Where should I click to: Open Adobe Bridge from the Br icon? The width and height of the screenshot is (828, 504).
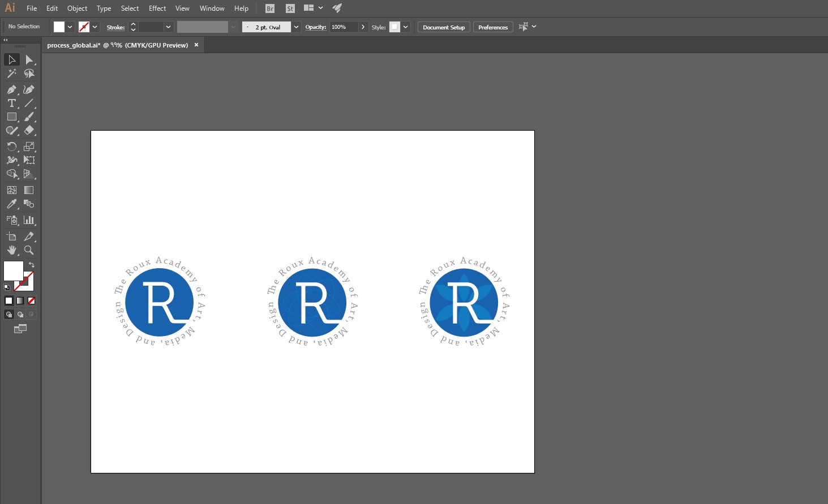click(270, 8)
